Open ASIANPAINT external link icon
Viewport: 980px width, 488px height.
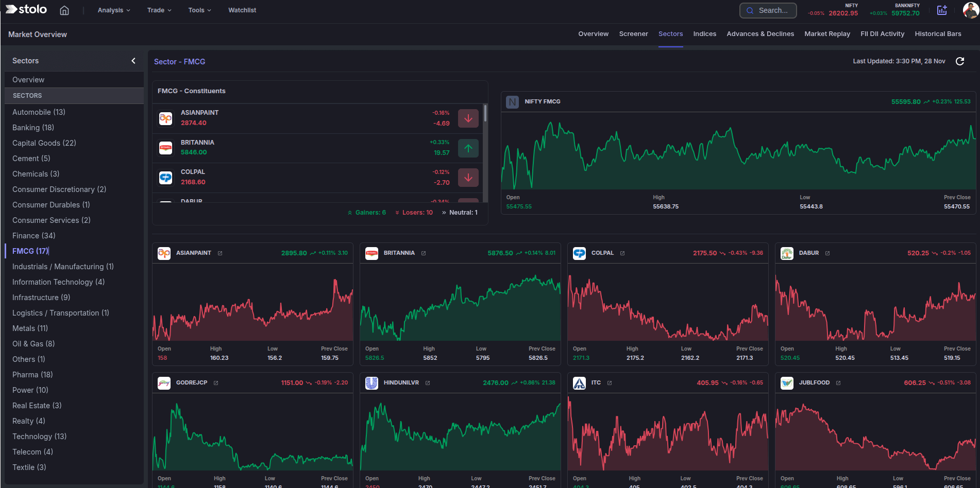220,253
